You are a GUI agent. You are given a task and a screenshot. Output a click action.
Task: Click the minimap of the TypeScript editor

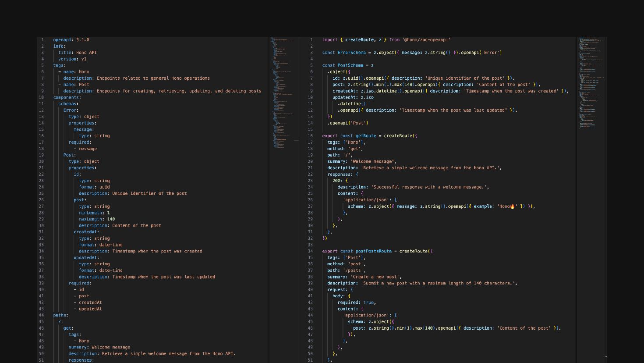coord(590,83)
